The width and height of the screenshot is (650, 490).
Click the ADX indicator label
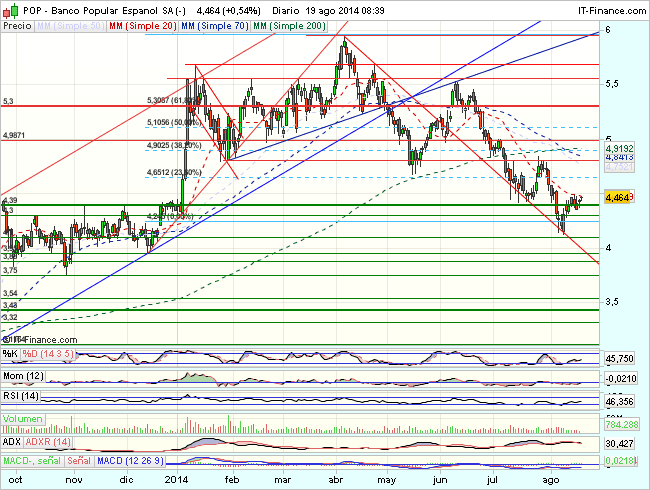[x=12, y=442]
